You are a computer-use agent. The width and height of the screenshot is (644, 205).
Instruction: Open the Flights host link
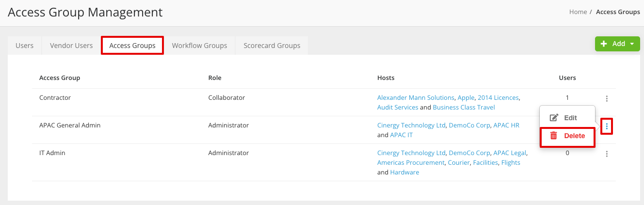(x=511, y=162)
